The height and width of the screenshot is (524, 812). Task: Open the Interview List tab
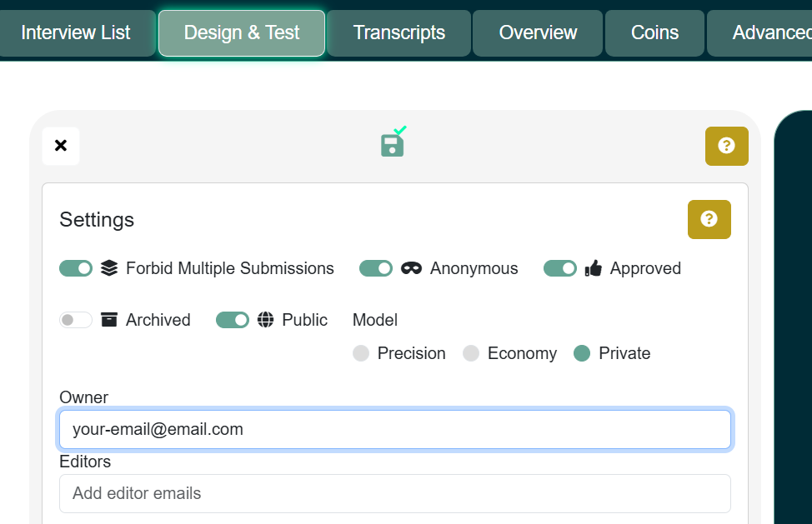pos(76,33)
